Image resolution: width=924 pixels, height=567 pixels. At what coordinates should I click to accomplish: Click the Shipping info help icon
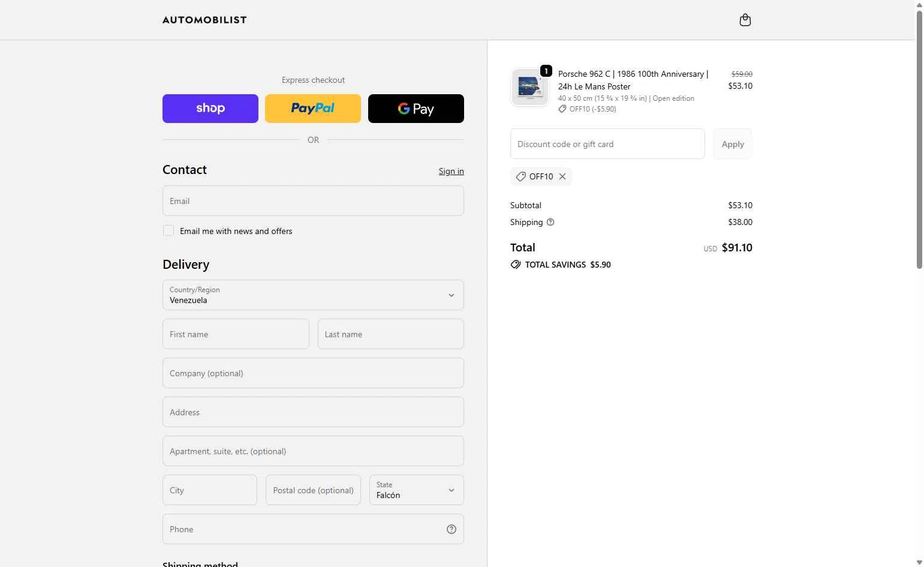550,222
